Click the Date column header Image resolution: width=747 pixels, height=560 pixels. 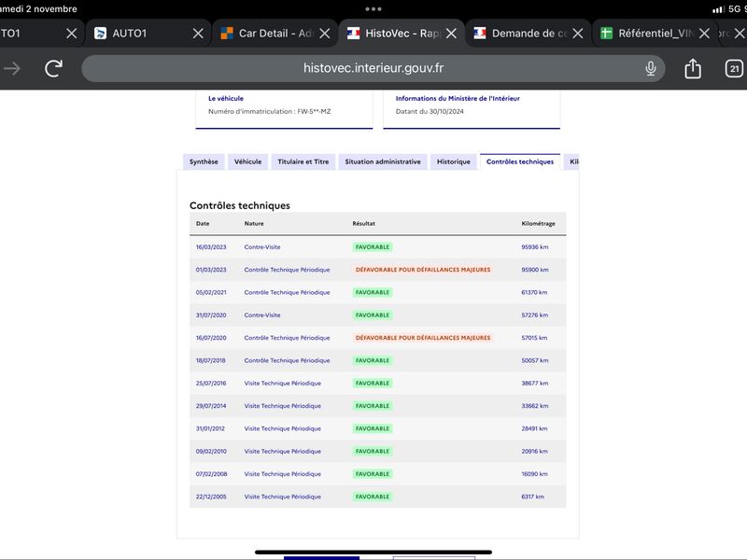[x=203, y=223]
